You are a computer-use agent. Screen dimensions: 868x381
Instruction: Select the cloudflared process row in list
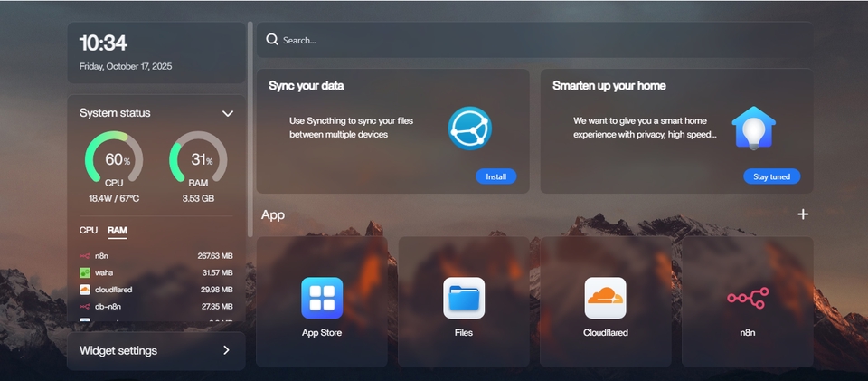156,290
